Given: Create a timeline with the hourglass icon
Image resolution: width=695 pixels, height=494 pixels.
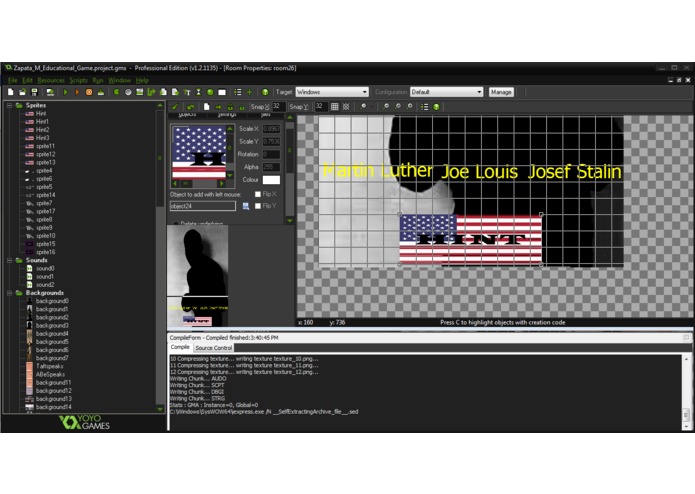Looking at the screenshot, I should click(199, 92).
